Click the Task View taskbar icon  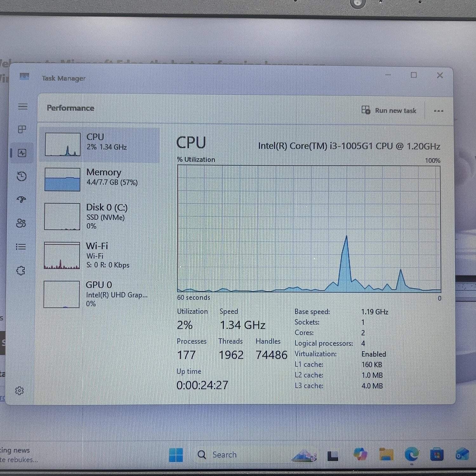(333, 456)
